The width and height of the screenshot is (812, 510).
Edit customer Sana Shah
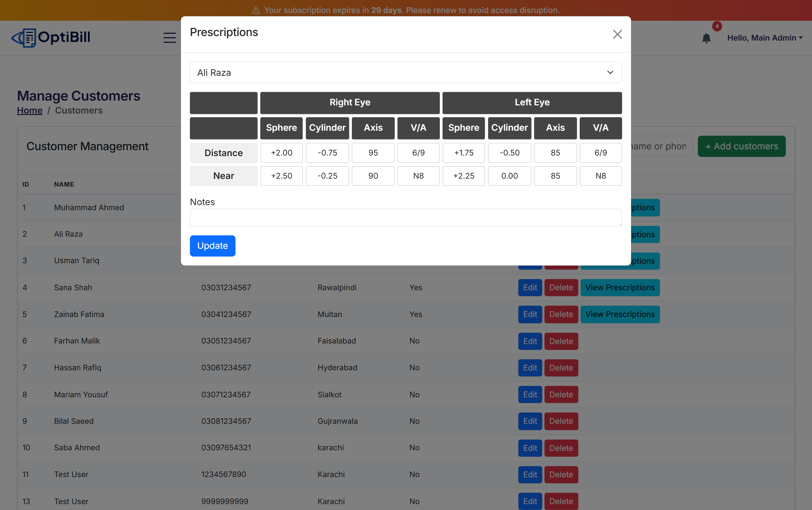(x=530, y=287)
